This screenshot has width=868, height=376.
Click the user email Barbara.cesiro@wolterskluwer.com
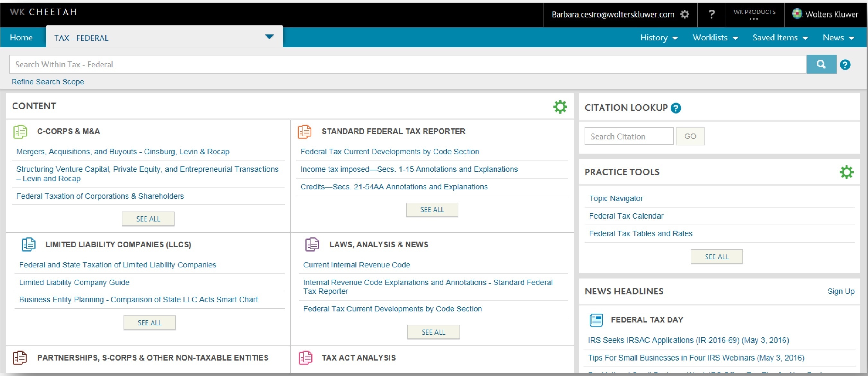tap(613, 14)
